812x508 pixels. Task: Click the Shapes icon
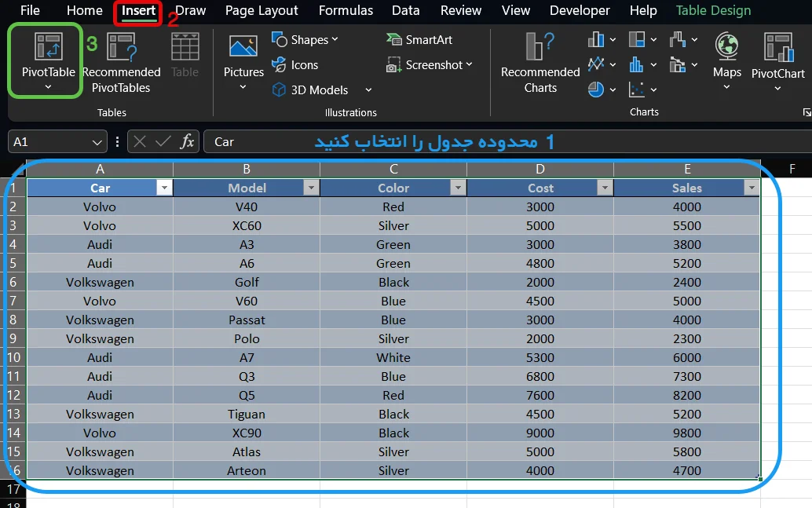[279, 39]
